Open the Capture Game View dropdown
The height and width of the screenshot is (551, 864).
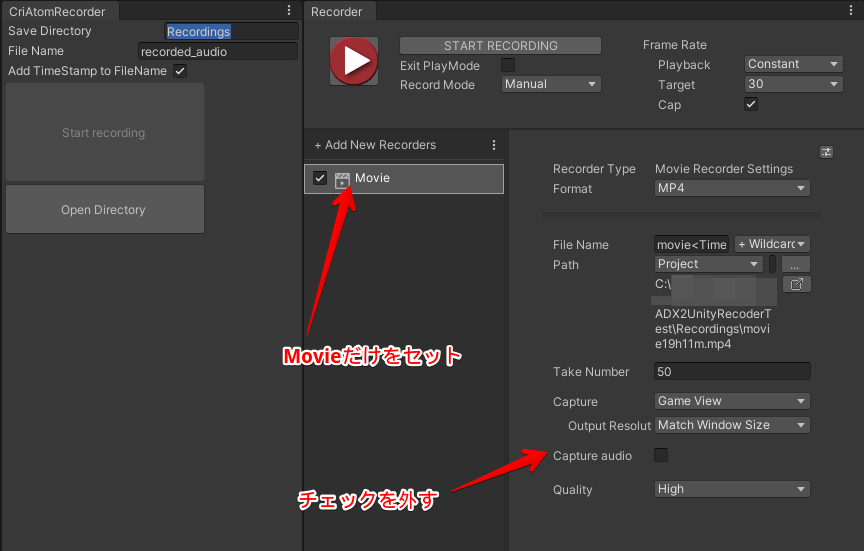[732, 401]
